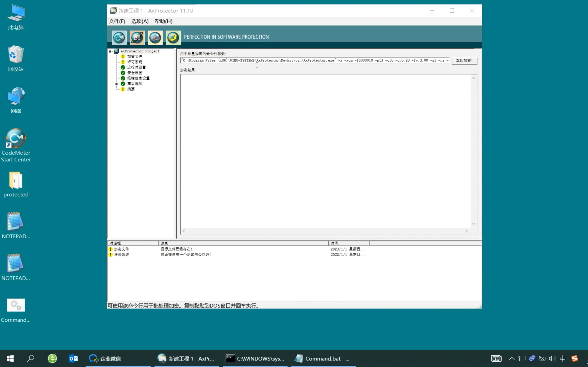
Task: Click the result box horizontal scrollbar right arrow
Action: [467, 231]
